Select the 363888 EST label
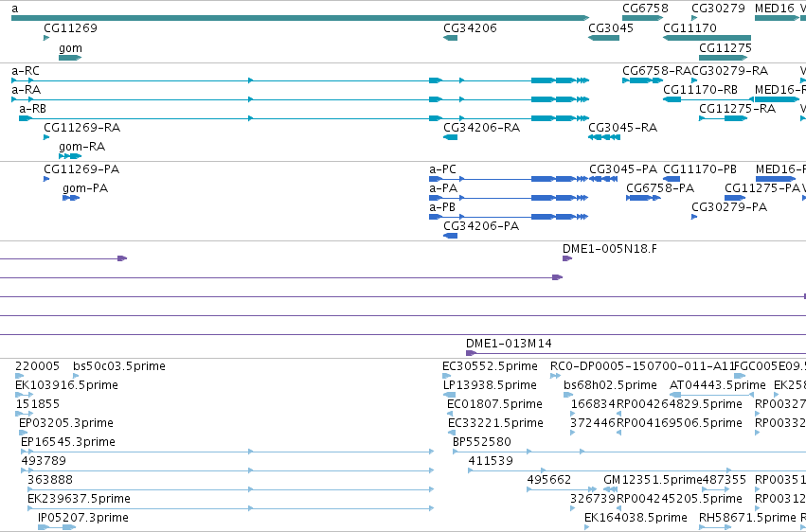This screenshot has width=806, height=532. (x=50, y=481)
